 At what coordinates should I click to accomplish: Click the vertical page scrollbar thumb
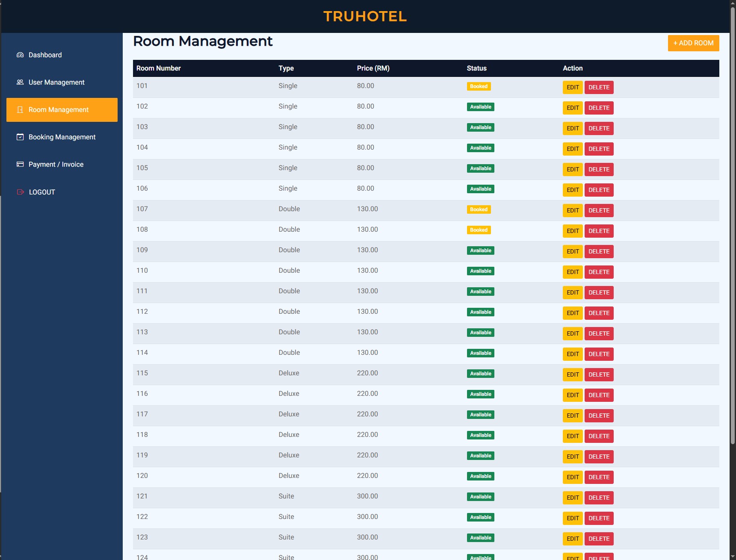click(x=732, y=222)
